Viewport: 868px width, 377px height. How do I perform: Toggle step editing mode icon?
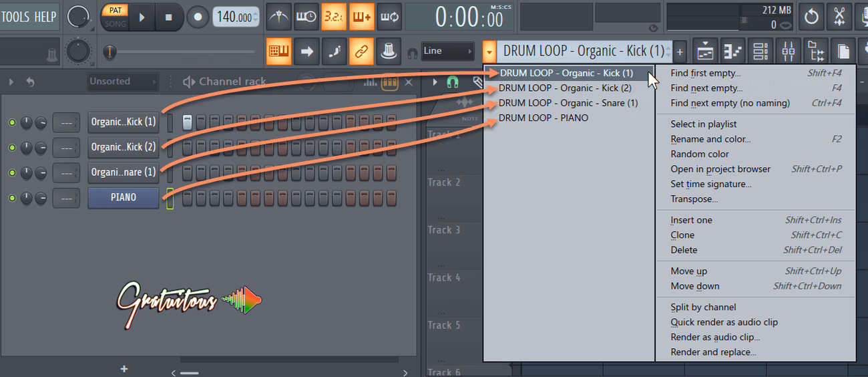[334, 51]
